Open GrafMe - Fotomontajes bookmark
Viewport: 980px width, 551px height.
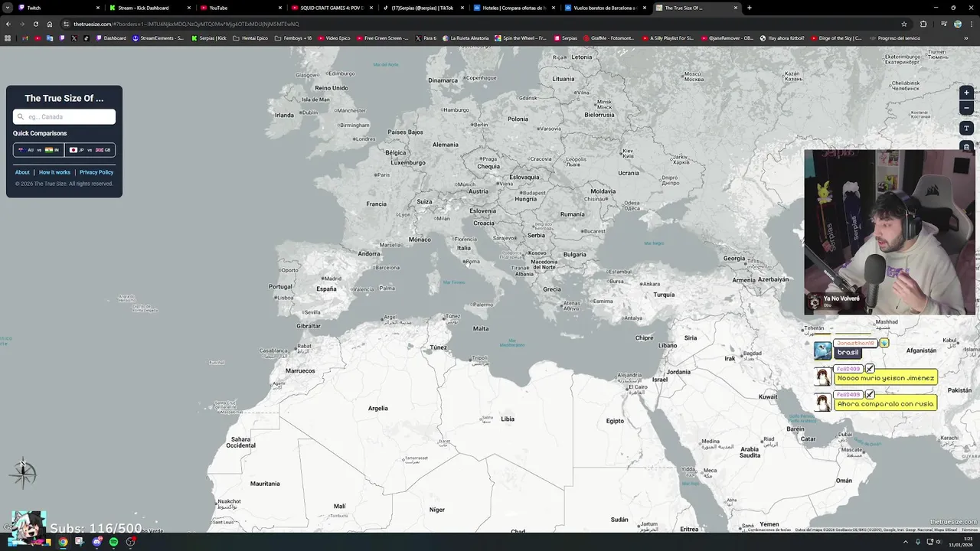pos(610,38)
